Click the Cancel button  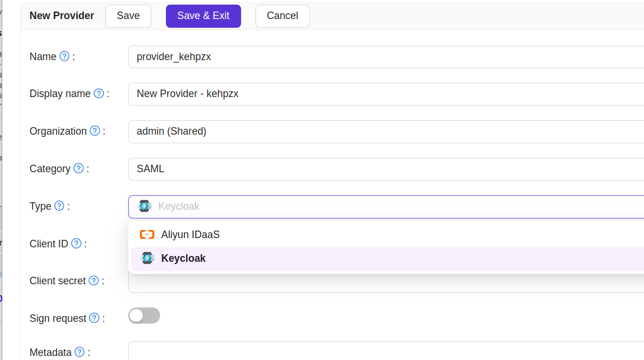(x=282, y=16)
